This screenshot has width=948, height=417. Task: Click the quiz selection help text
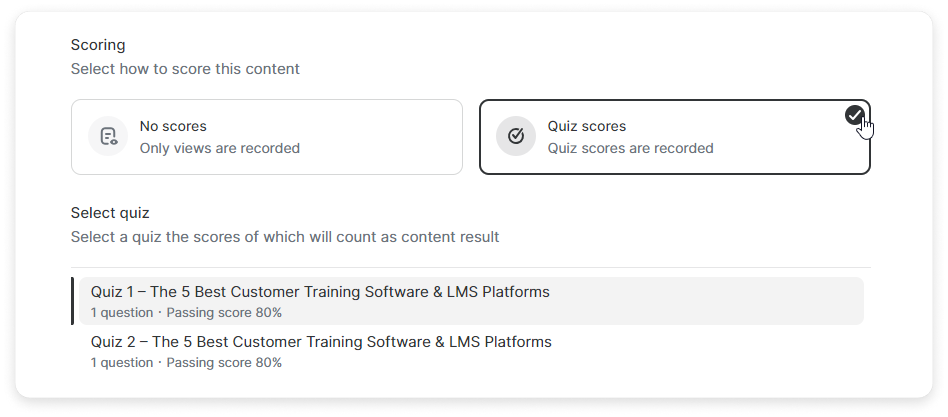(285, 237)
